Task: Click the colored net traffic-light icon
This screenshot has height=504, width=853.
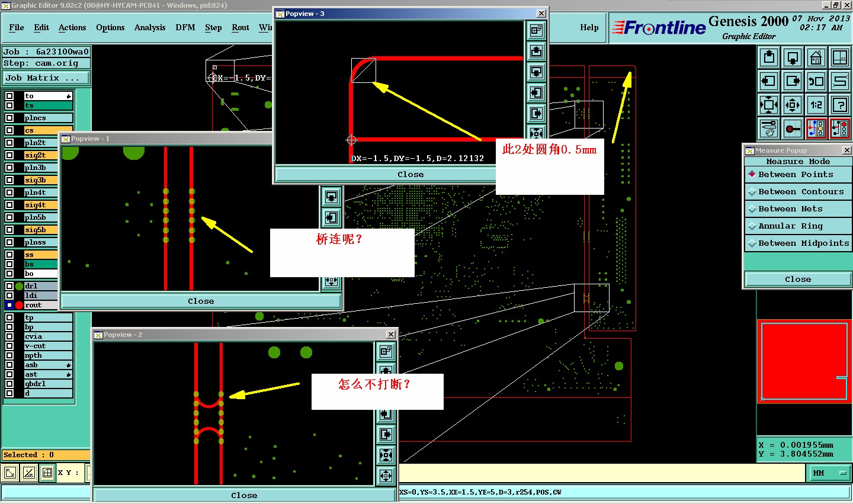Action: tap(816, 129)
